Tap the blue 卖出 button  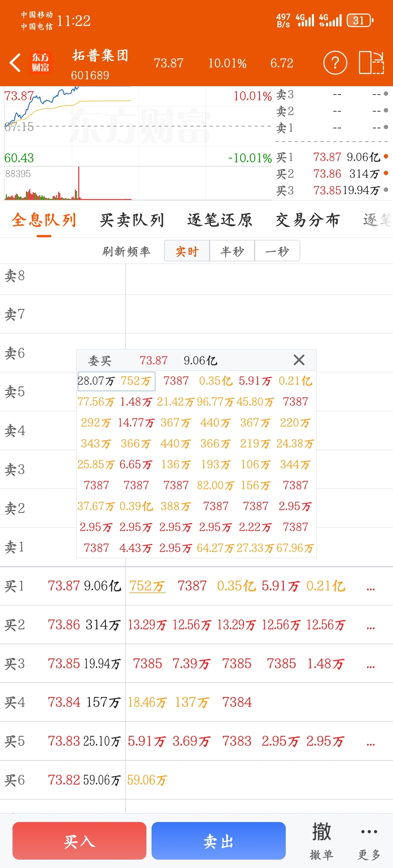(x=218, y=841)
